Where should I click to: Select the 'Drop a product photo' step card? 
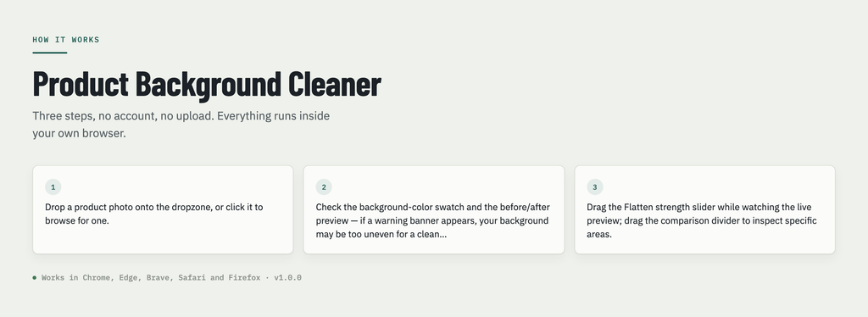163,209
